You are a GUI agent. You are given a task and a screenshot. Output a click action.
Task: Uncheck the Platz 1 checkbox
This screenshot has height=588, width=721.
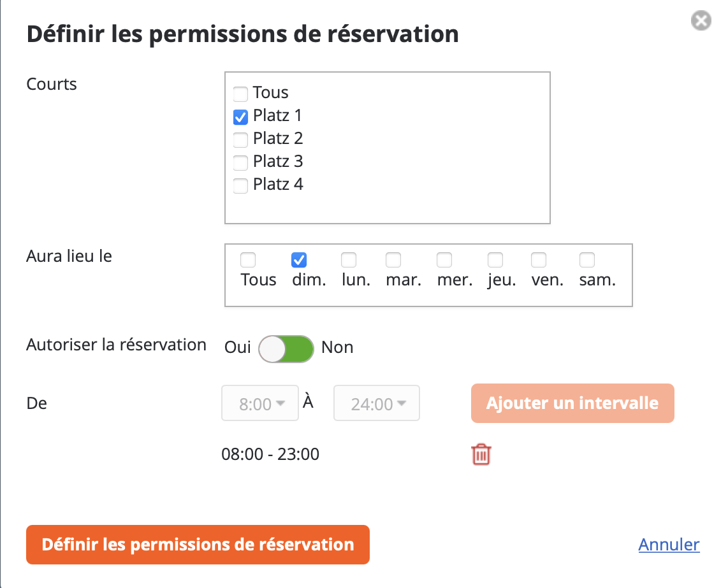240,117
